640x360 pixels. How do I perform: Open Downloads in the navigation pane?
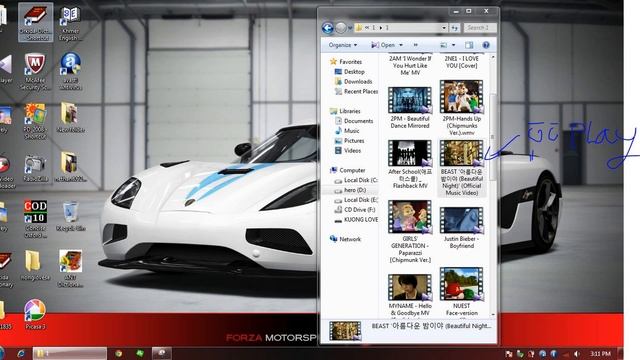point(353,82)
